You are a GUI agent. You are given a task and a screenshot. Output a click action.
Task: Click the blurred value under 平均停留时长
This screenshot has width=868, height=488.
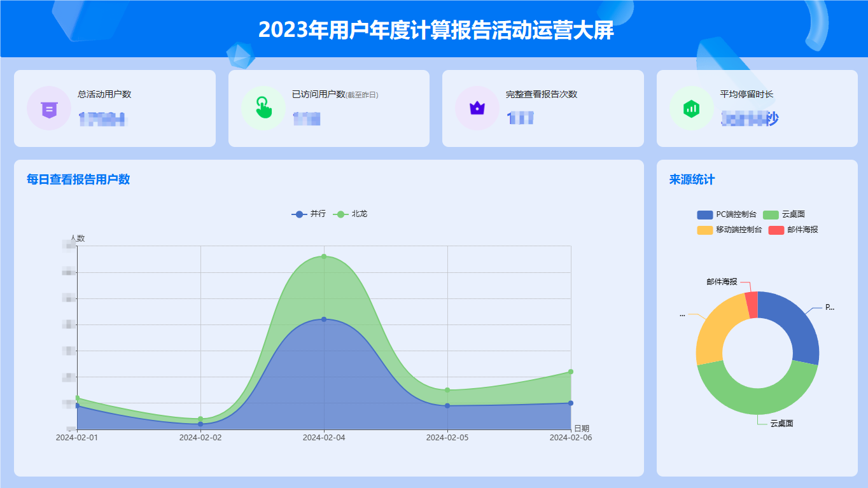pos(750,118)
